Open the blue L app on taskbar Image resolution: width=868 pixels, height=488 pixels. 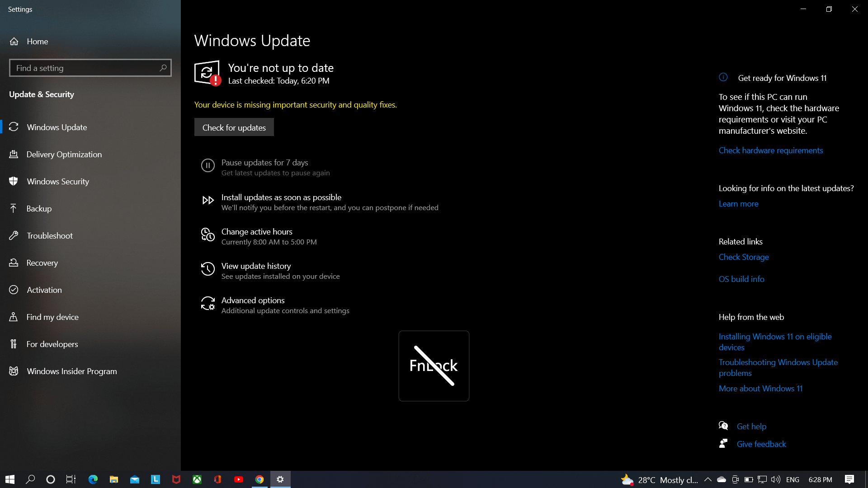pos(156,479)
